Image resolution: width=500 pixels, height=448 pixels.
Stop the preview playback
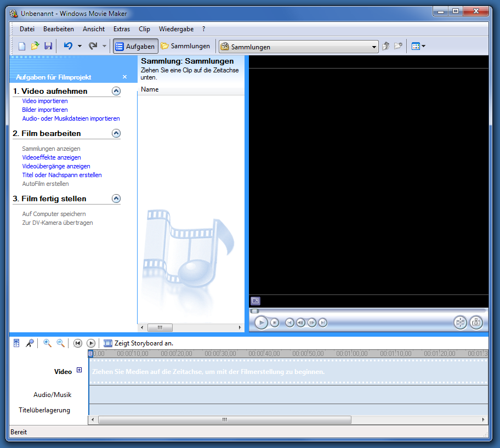point(275,322)
